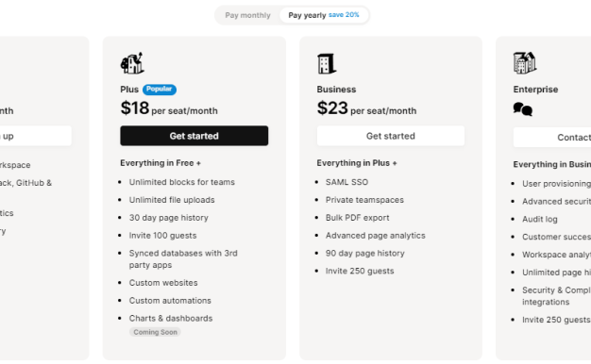Click the save 20% label
591x364 pixels.
(344, 15)
